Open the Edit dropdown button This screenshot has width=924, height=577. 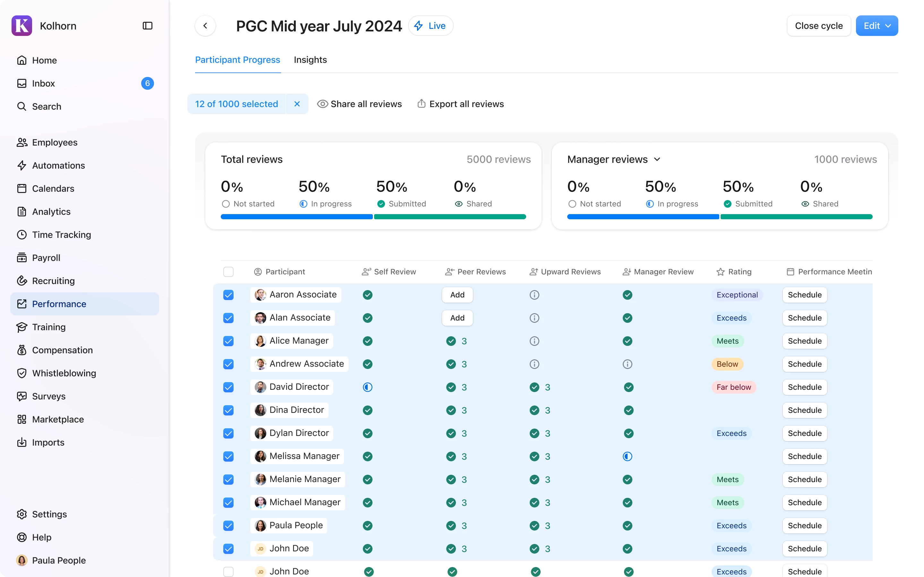[x=876, y=26]
